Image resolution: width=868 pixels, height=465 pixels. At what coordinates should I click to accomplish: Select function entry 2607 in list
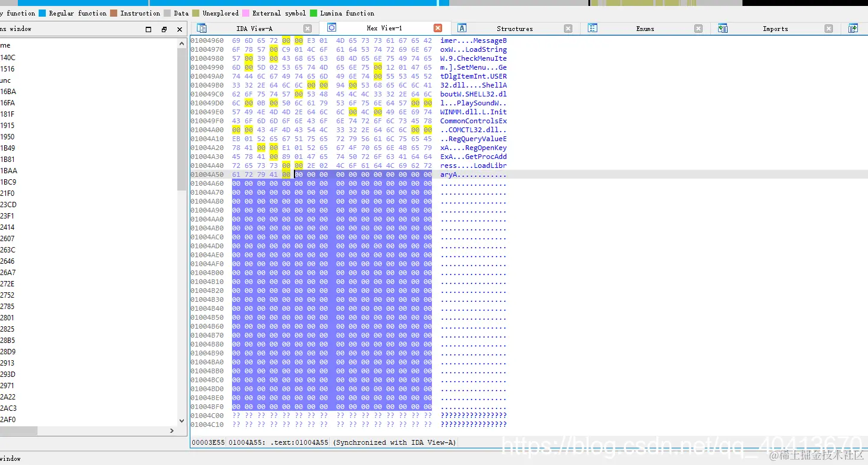point(8,239)
